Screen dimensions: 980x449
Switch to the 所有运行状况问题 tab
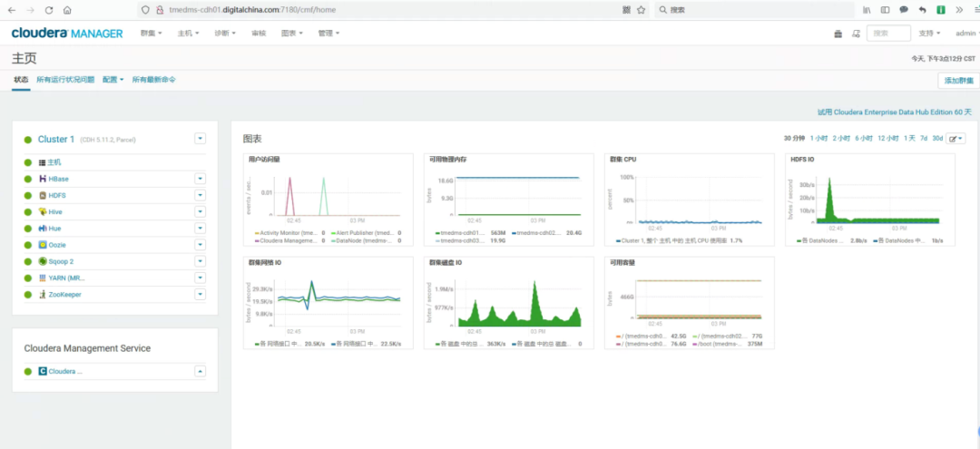click(x=65, y=80)
